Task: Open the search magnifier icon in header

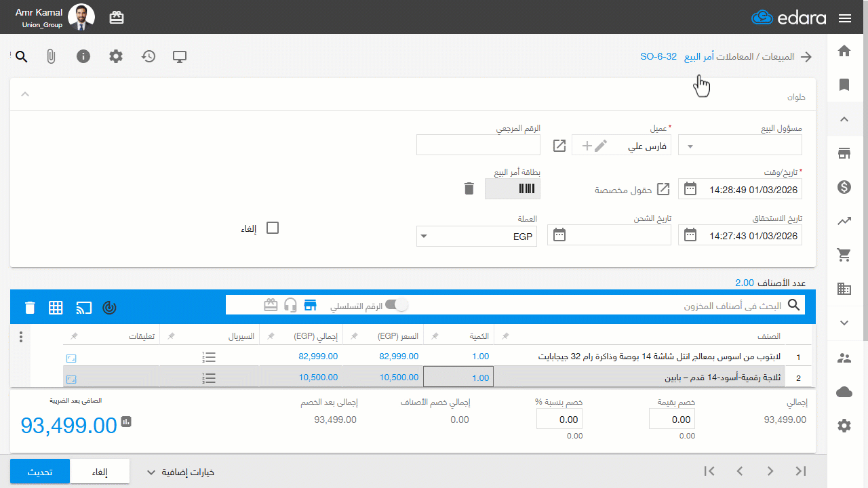Action: point(21,56)
